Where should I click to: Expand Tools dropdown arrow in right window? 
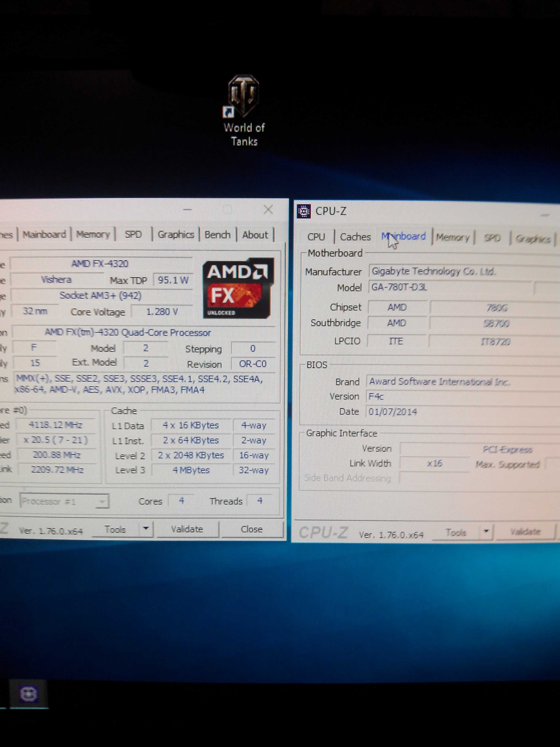pos(486,532)
